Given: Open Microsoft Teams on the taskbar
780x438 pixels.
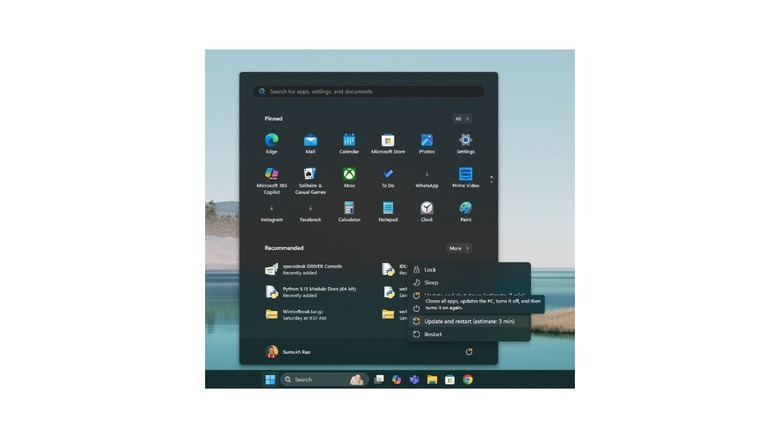Looking at the screenshot, I should pos(414,380).
